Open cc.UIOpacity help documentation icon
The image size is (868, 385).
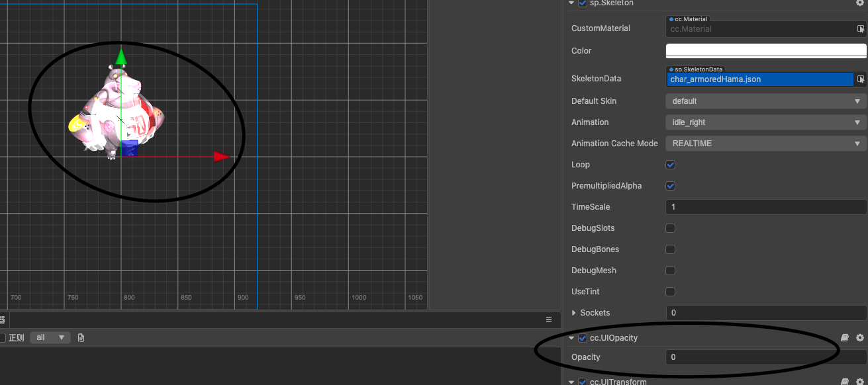pyautogui.click(x=845, y=338)
